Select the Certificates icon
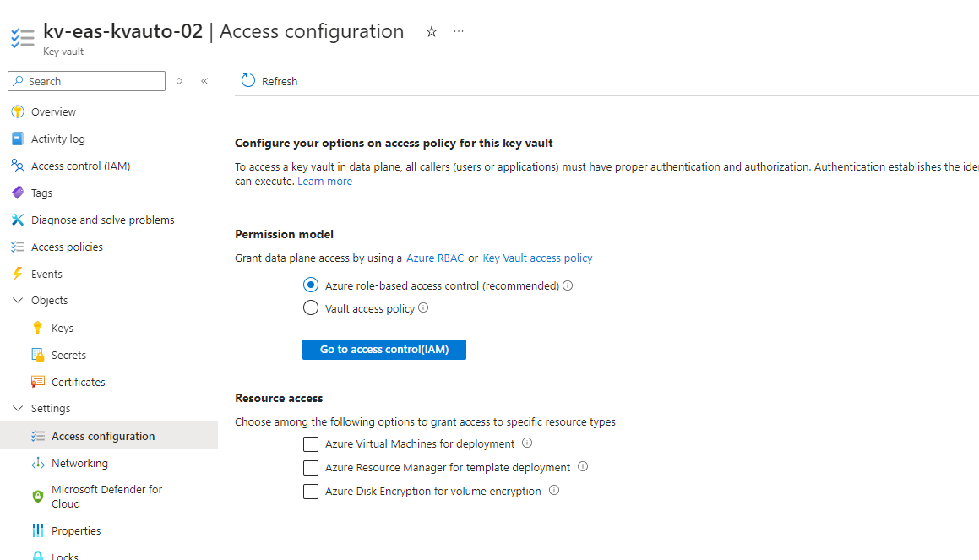 38,382
